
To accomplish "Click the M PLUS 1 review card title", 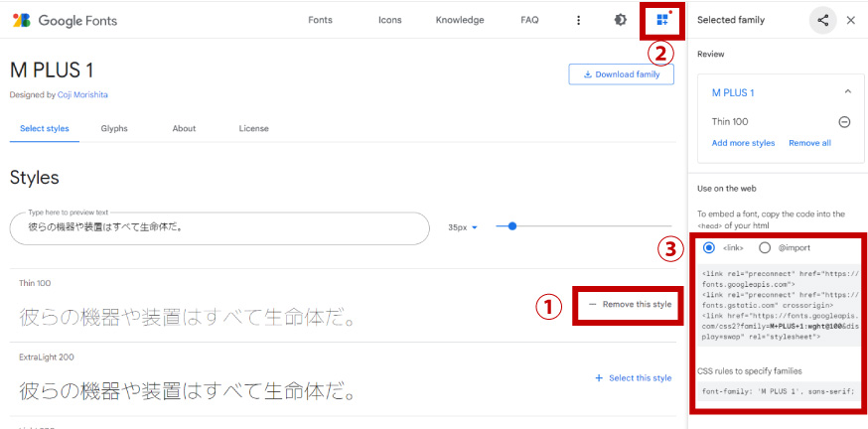I will tap(733, 93).
